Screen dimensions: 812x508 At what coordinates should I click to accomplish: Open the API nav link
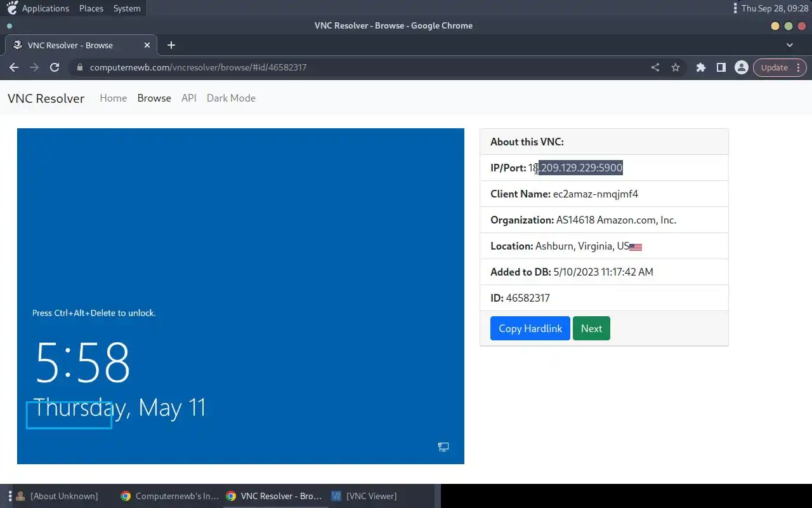click(189, 98)
